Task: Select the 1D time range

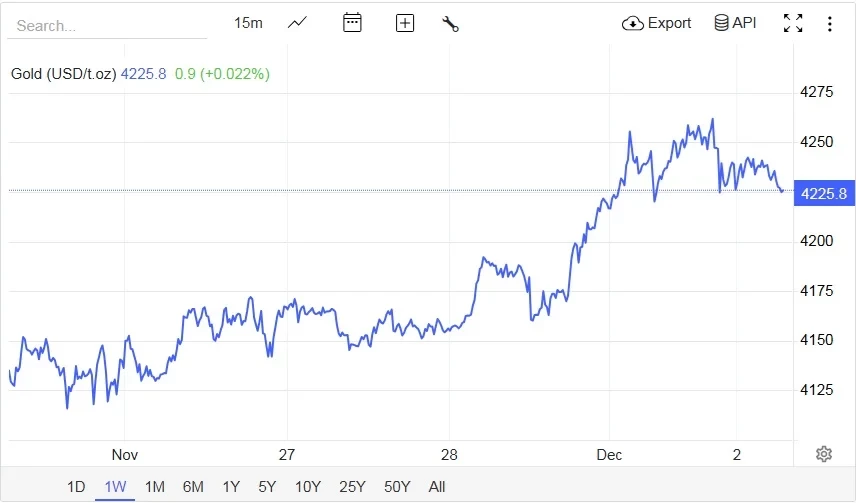Action: coord(76,487)
